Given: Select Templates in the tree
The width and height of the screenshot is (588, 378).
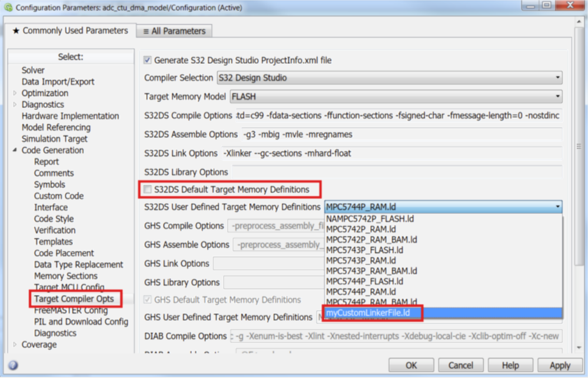Looking at the screenshot, I should [53, 241].
